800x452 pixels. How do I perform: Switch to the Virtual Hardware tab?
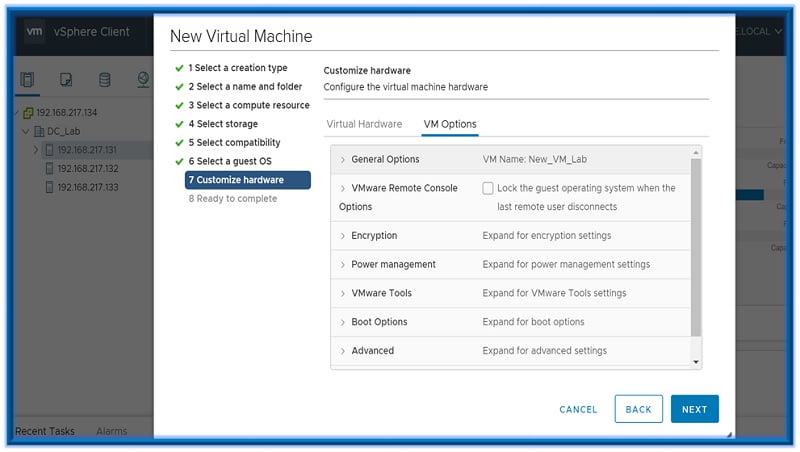tap(364, 124)
